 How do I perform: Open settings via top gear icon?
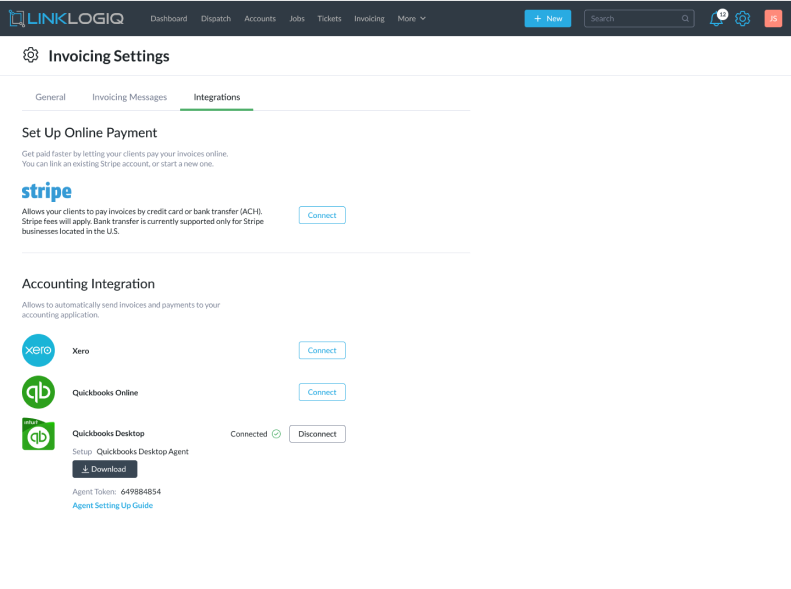(x=743, y=19)
